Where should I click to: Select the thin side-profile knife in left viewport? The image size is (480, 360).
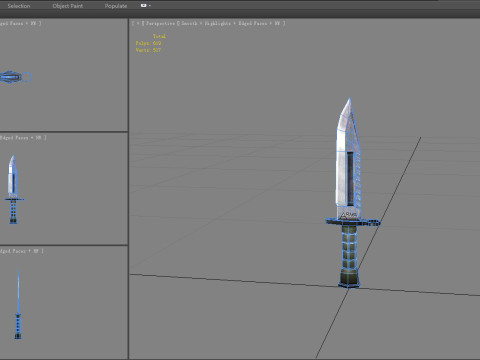point(18,305)
